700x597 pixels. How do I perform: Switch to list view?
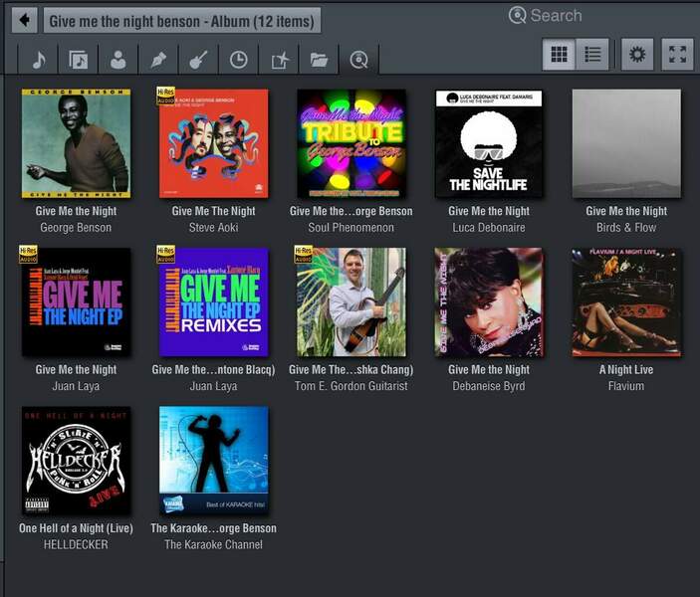[x=592, y=55]
